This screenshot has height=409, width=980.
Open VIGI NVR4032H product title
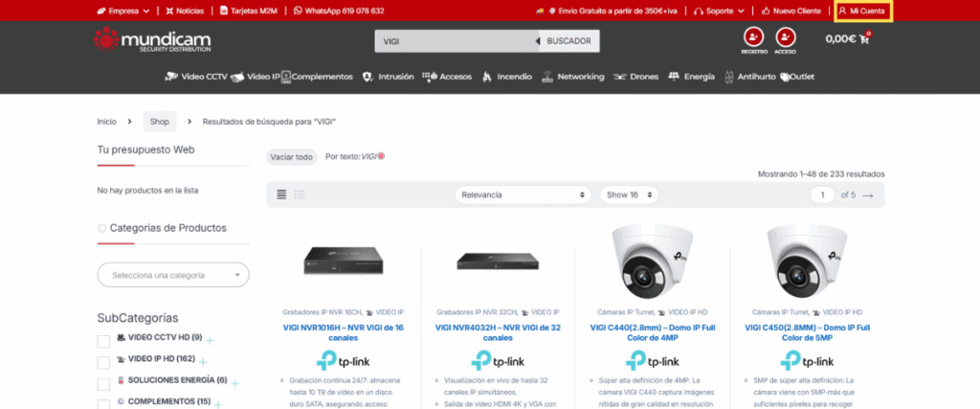coord(498,332)
